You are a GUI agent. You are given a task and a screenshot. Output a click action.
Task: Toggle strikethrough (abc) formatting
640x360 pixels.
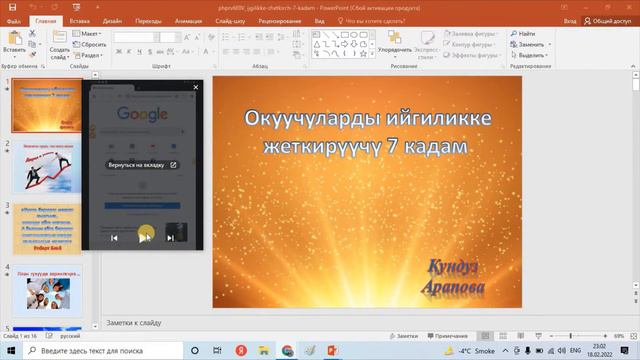click(160, 52)
